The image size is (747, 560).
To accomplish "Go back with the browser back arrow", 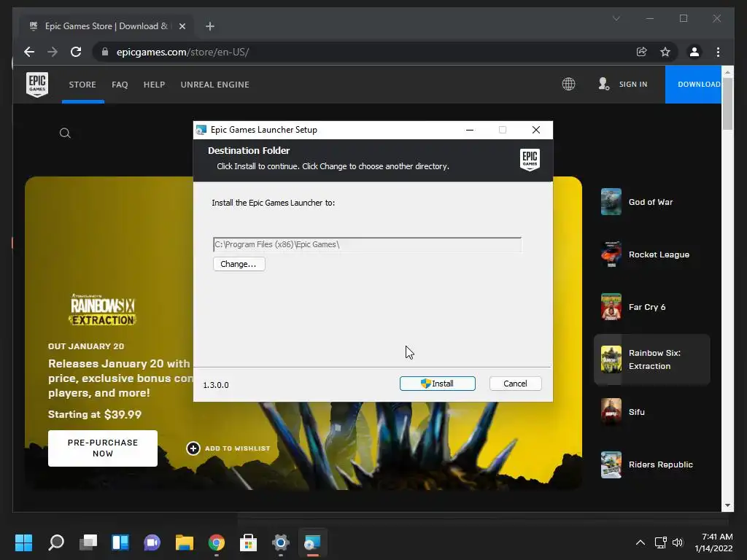I will point(29,52).
